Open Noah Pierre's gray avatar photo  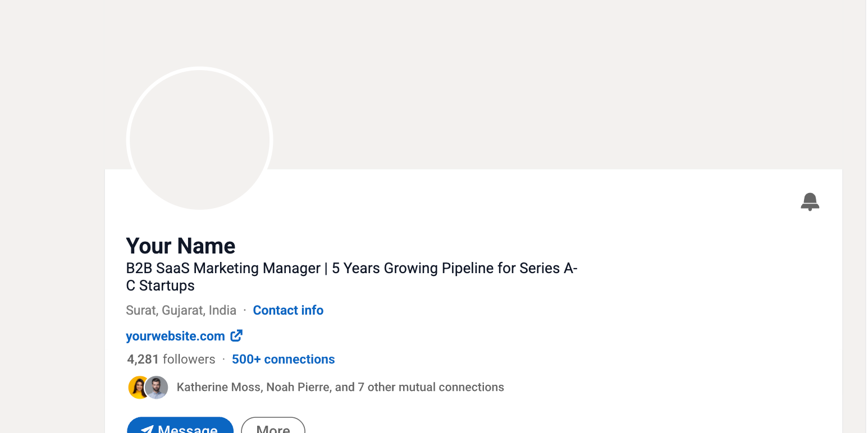(x=158, y=388)
